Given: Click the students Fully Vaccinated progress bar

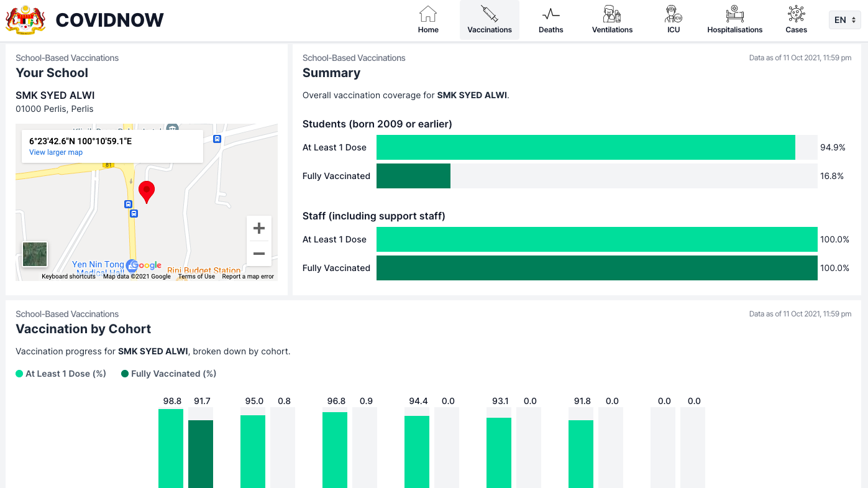Looking at the screenshot, I should (596, 176).
